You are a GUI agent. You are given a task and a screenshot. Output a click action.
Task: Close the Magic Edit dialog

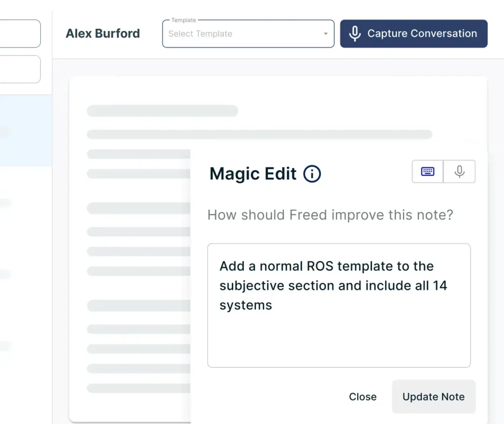(x=363, y=396)
